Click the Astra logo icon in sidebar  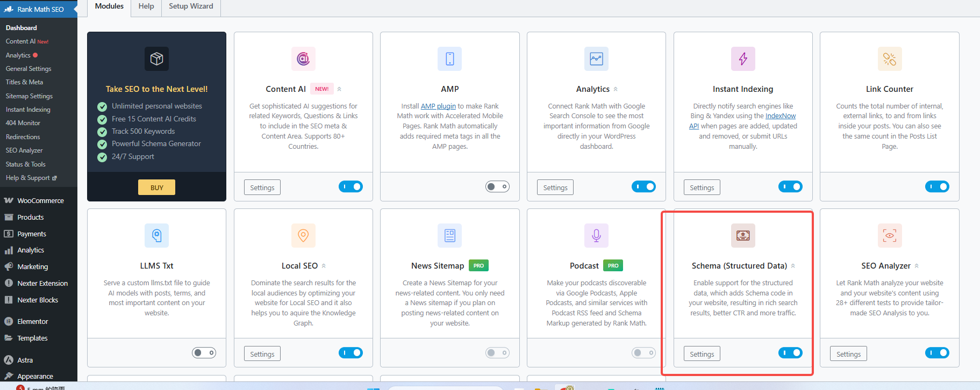pyautogui.click(x=9, y=360)
